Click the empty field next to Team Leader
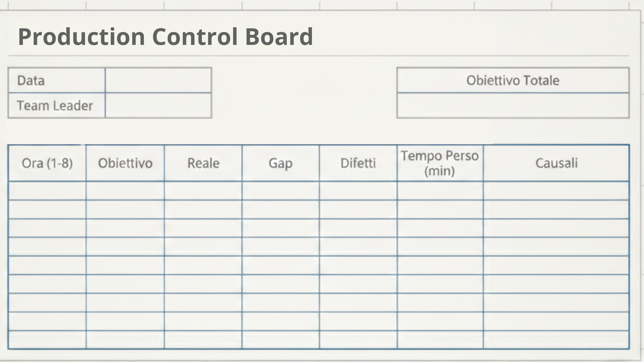This screenshot has width=644, height=362. (158, 106)
